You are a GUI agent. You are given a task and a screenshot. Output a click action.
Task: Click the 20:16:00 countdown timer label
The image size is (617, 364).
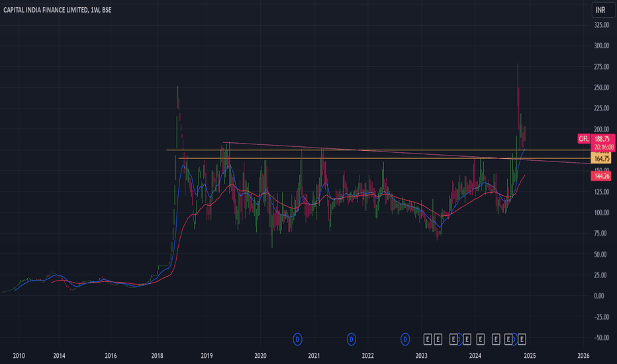point(604,147)
